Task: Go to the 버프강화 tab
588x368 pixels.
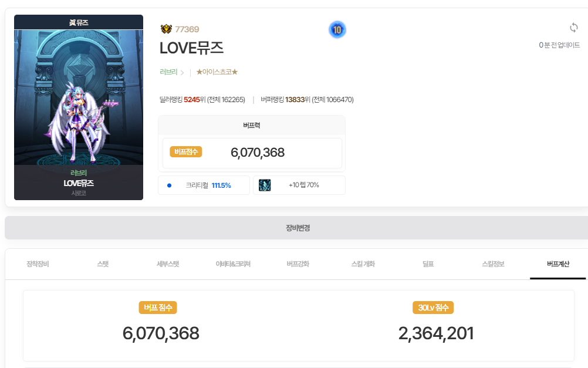Action: pyautogui.click(x=298, y=264)
